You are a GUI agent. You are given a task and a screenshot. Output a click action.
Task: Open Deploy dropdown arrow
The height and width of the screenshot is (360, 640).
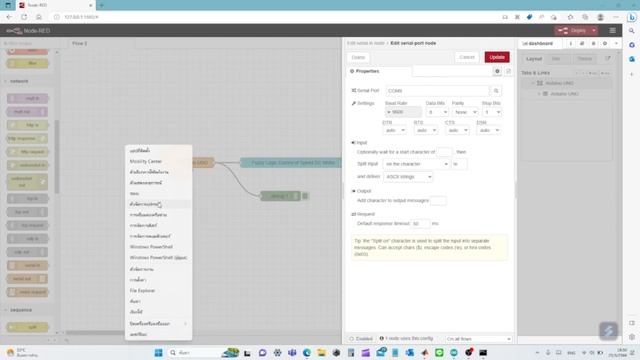point(593,31)
